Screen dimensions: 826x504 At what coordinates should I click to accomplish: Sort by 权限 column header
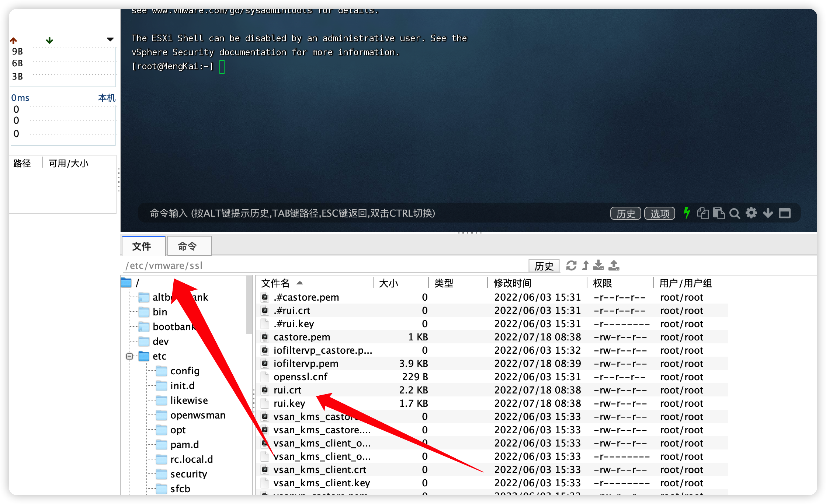click(620, 283)
